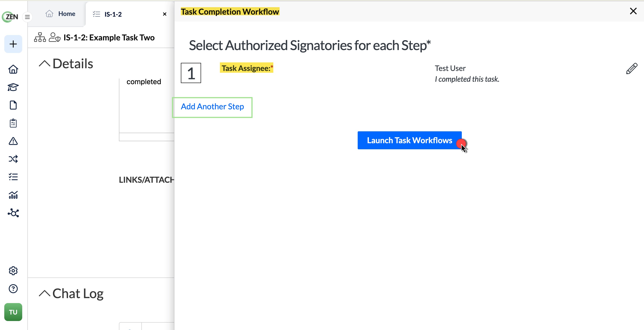Open the Home icon in left sidebar

[13, 69]
